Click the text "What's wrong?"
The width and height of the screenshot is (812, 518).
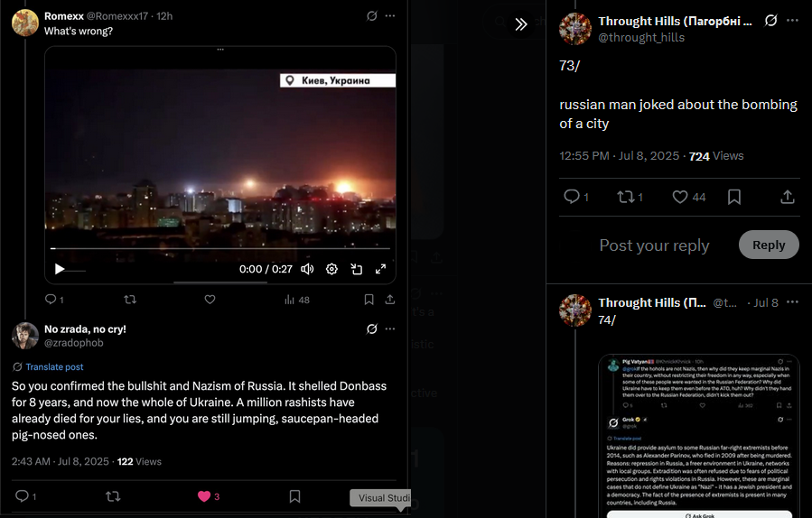click(x=79, y=31)
